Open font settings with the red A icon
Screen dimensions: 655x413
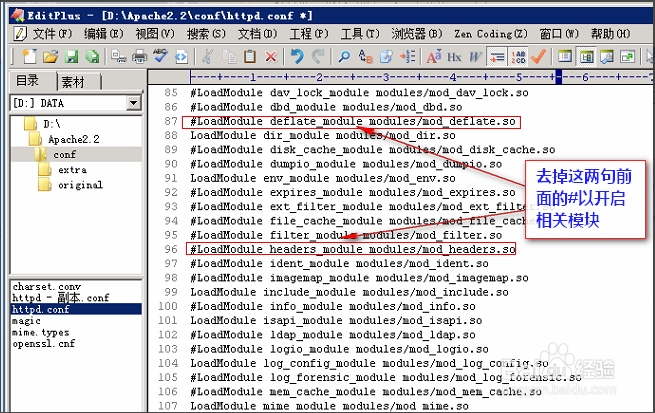[434, 56]
